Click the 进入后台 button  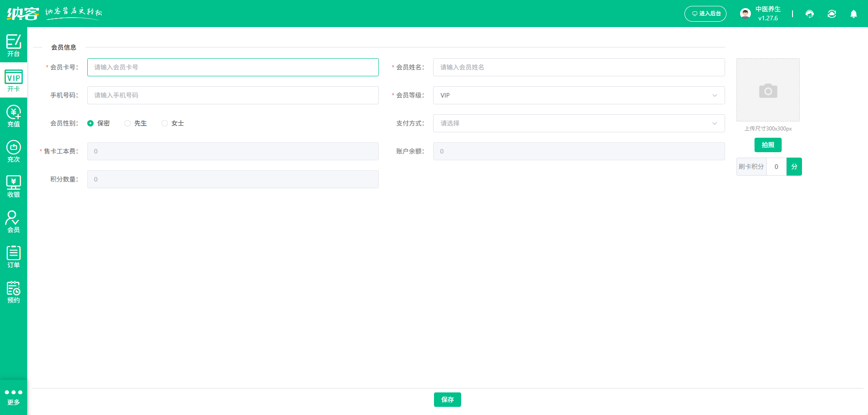coord(705,14)
